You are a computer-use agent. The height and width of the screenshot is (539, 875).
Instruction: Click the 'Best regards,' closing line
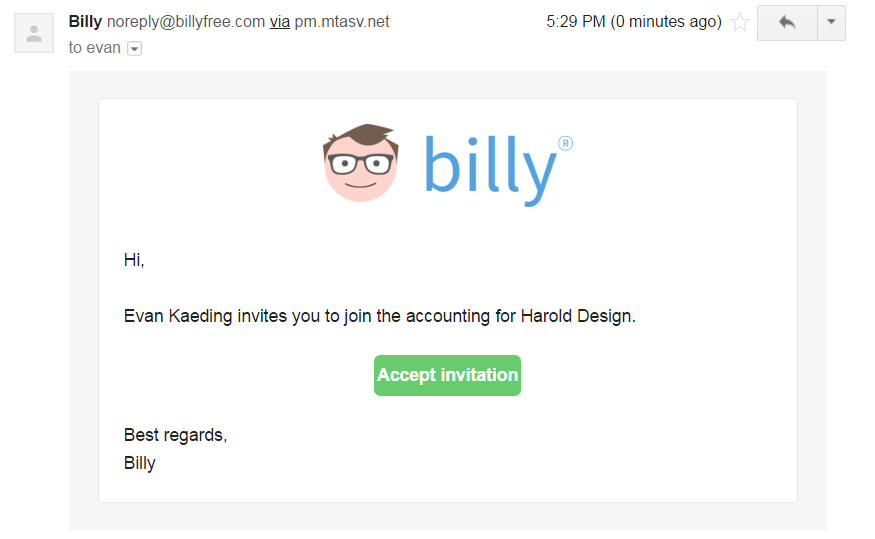[x=175, y=435]
